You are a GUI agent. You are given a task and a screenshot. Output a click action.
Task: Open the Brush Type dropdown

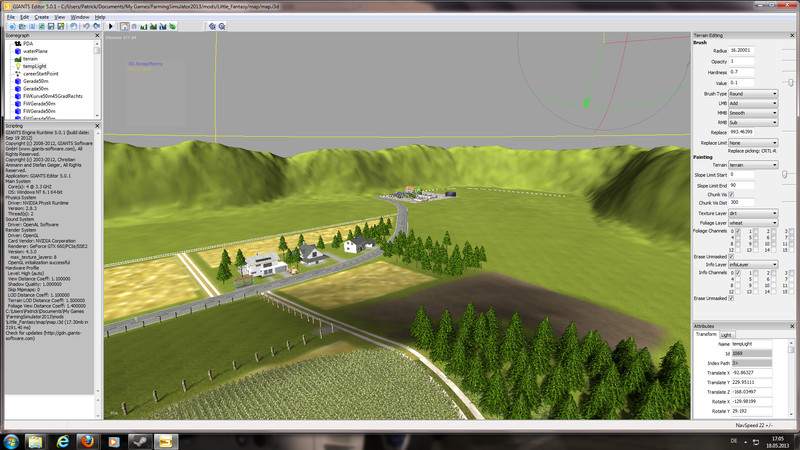[753, 94]
